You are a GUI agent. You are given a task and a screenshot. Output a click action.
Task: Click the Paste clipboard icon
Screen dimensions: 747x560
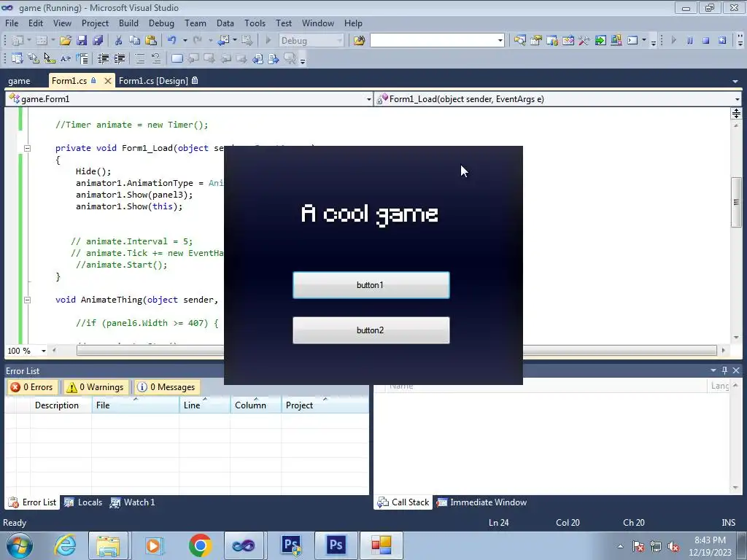click(151, 41)
